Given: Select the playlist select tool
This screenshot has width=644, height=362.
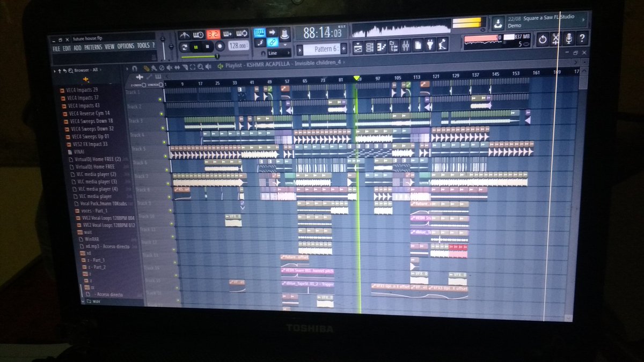Looking at the screenshot, I should tap(193, 67).
